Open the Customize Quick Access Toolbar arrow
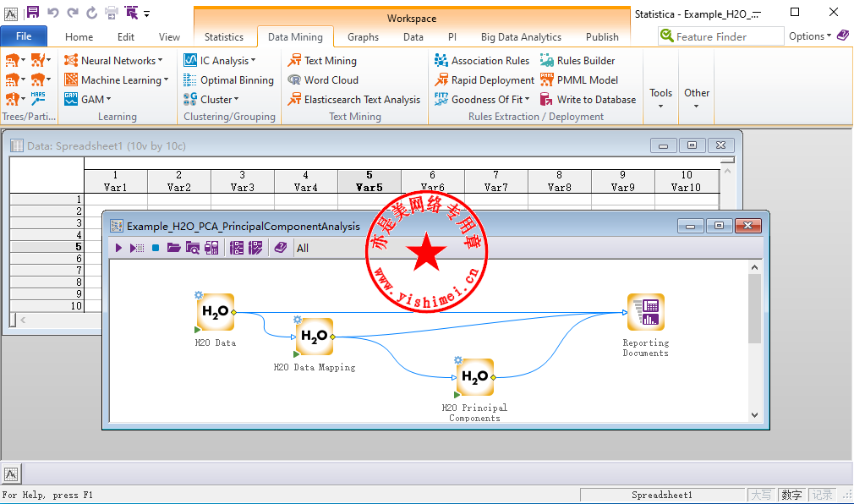 (146, 14)
